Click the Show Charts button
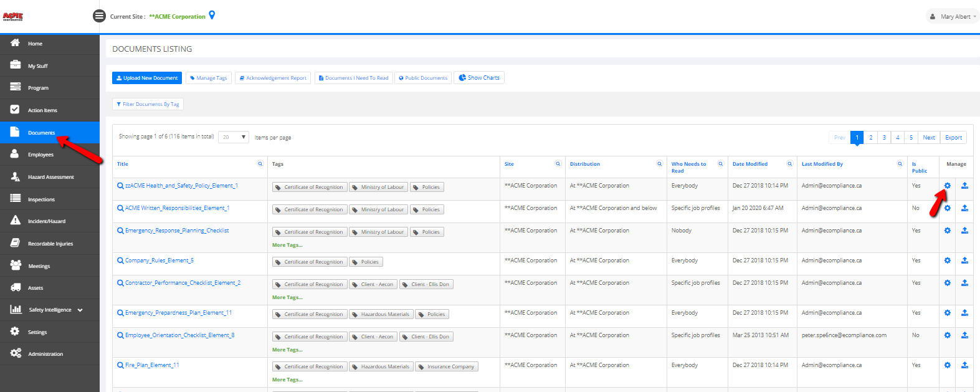The width and height of the screenshot is (980, 392). tap(479, 78)
